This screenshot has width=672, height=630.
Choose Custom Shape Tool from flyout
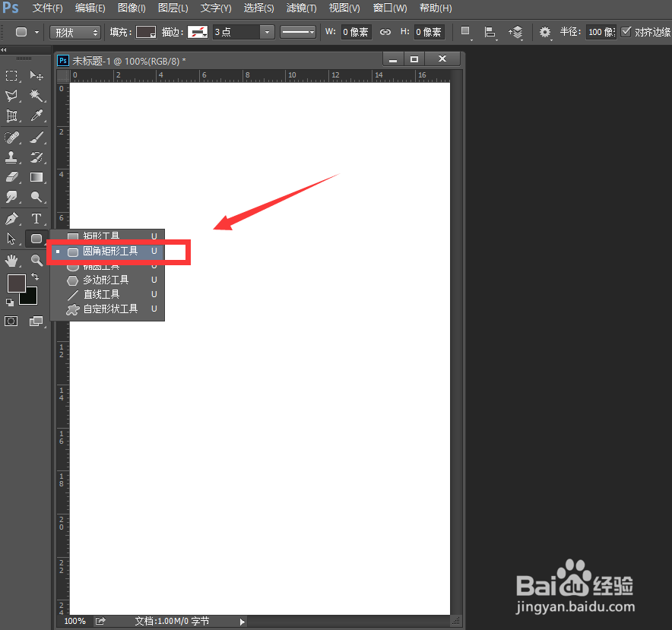[108, 309]
